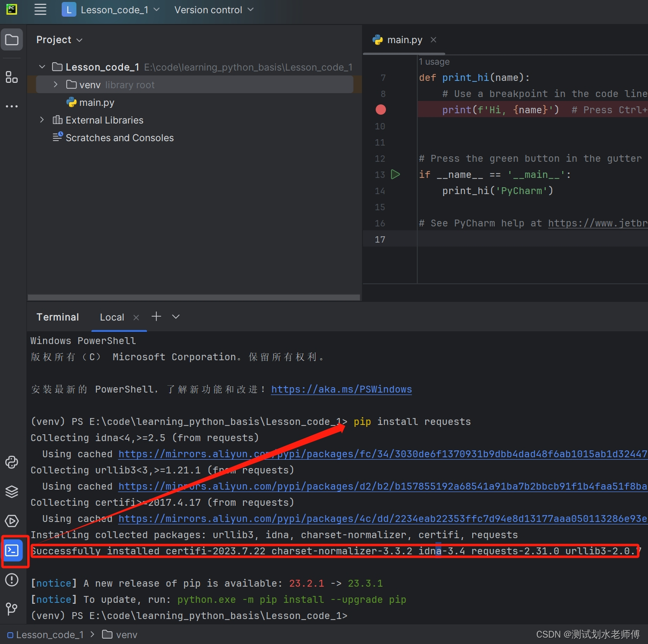Close the main.py editor tab
The width and height of the screenshot is (648, 644).
click(433, 40)
